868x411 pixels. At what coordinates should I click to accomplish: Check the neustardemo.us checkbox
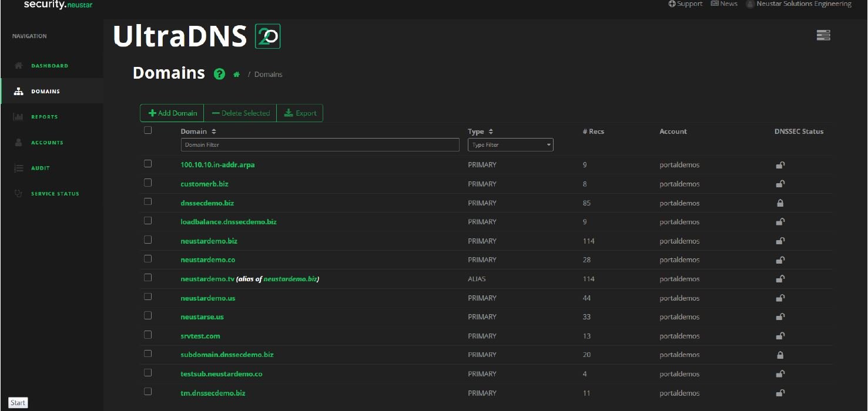pyautogui.click(x=148, y=297)
